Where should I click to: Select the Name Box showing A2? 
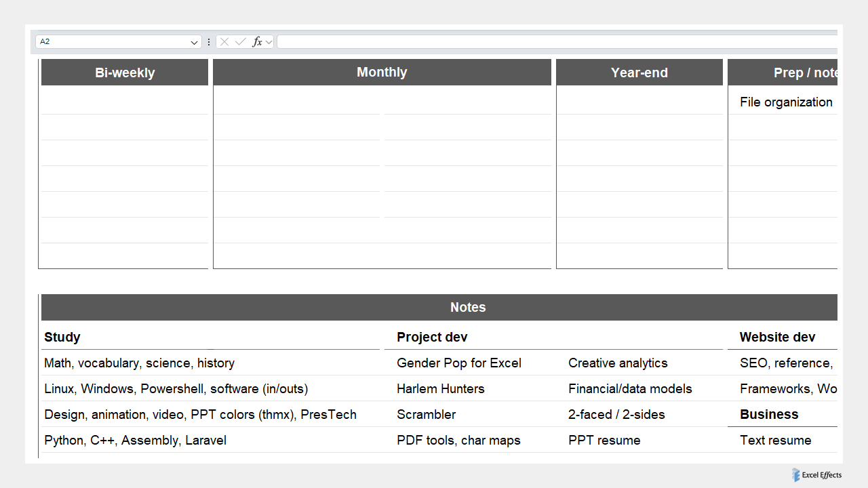coord(102,41)
